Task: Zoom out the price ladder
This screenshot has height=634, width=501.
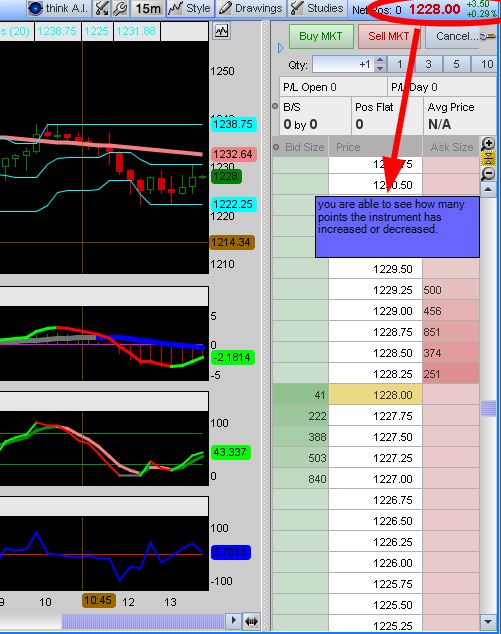Action: coord(488,174)
